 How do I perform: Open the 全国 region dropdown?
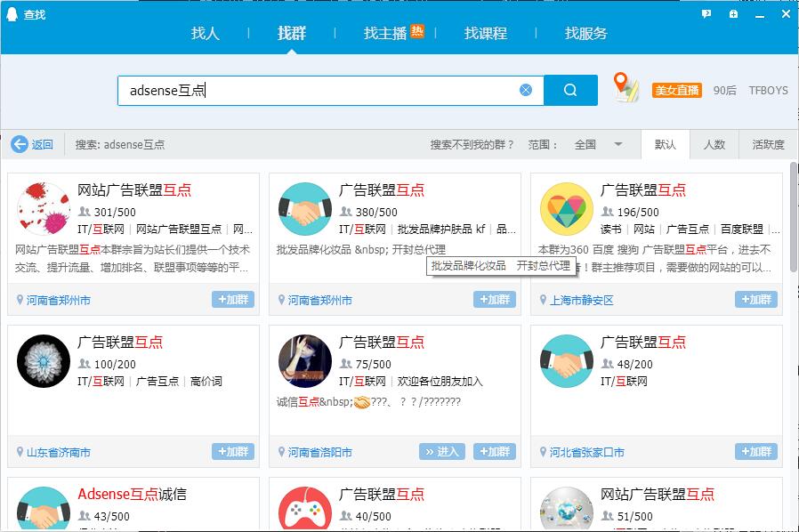593,144
